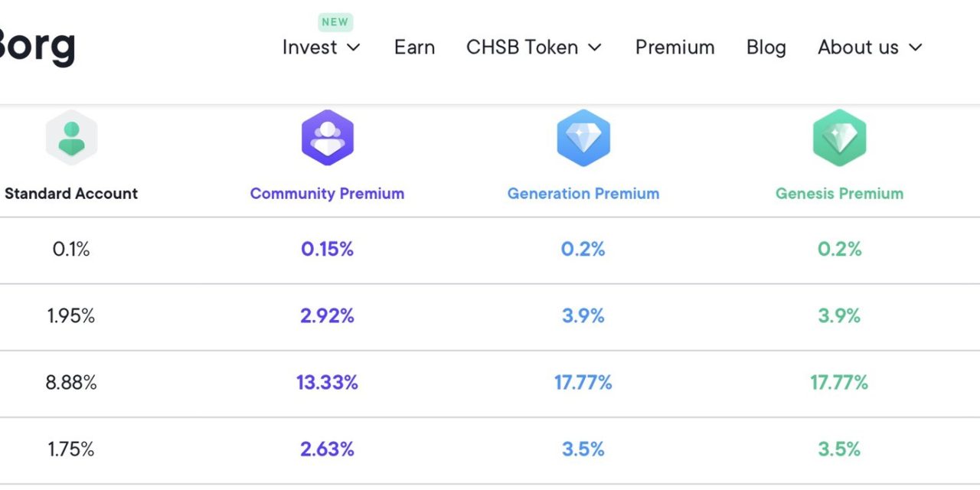Click the Generation Premium blue diamond icon
The image size is (980, 490).
tap(583, 139)
